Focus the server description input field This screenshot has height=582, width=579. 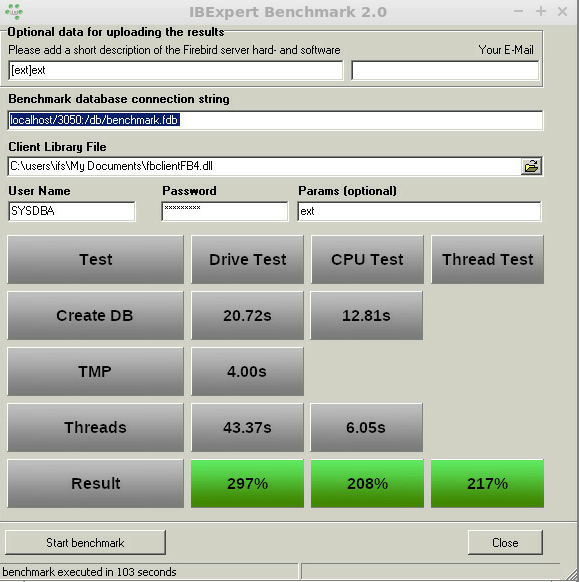point(176,71)
